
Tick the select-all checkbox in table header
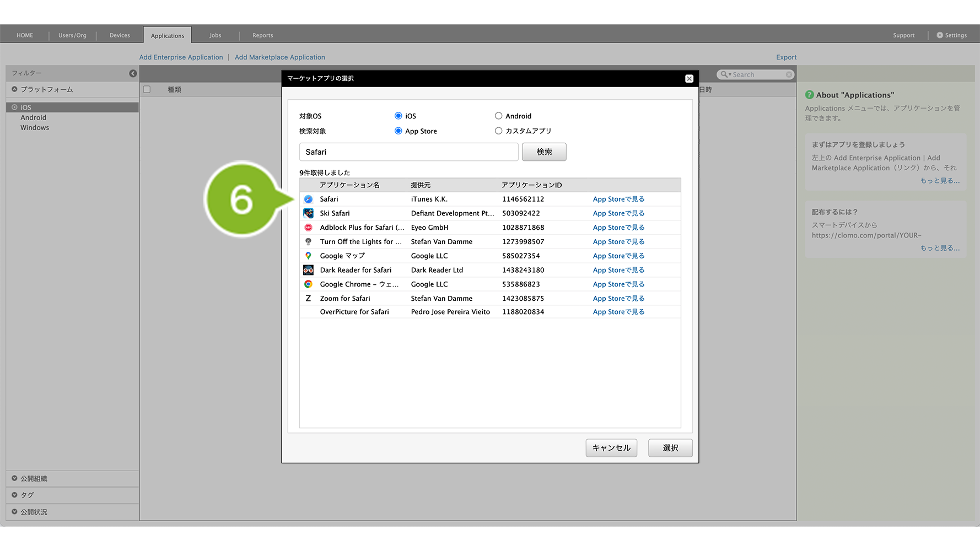click(147, 89)
